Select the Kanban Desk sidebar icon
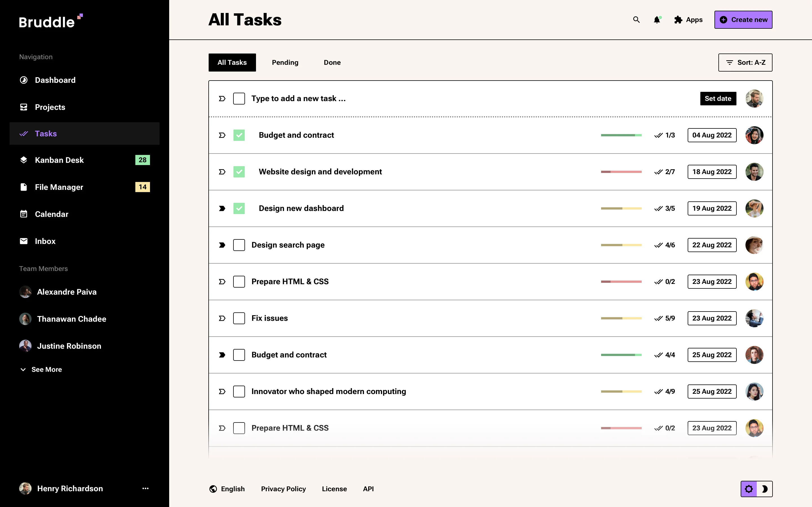Viewport: 812px width, 507px height. click(23, 160)
